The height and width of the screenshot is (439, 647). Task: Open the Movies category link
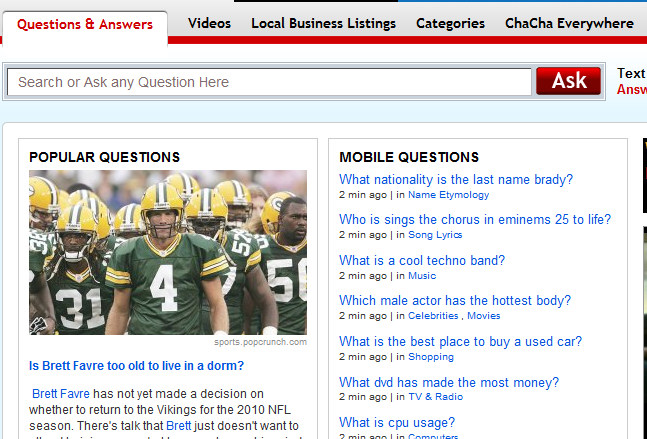[484, 316]
